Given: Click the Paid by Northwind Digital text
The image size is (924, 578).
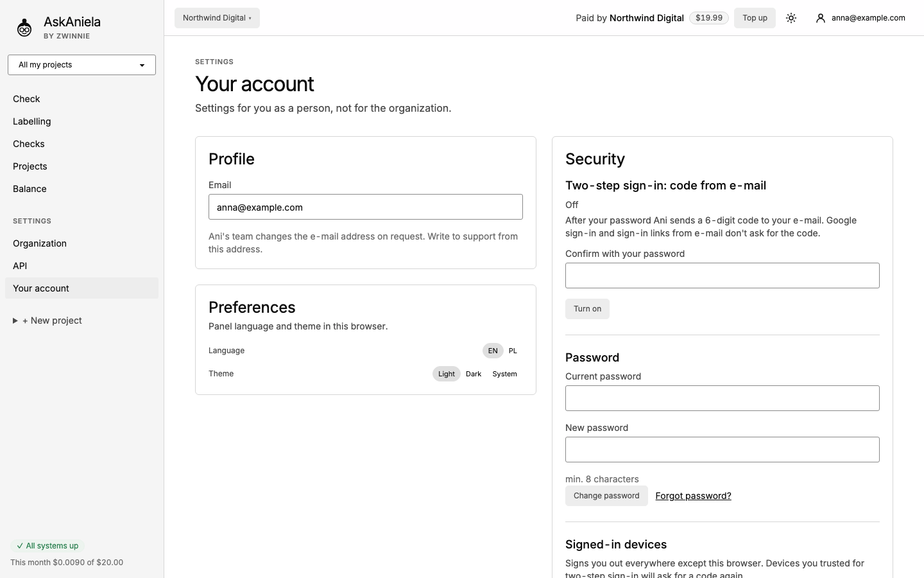Looking at the screenshot, I should [x=629, y=18].
